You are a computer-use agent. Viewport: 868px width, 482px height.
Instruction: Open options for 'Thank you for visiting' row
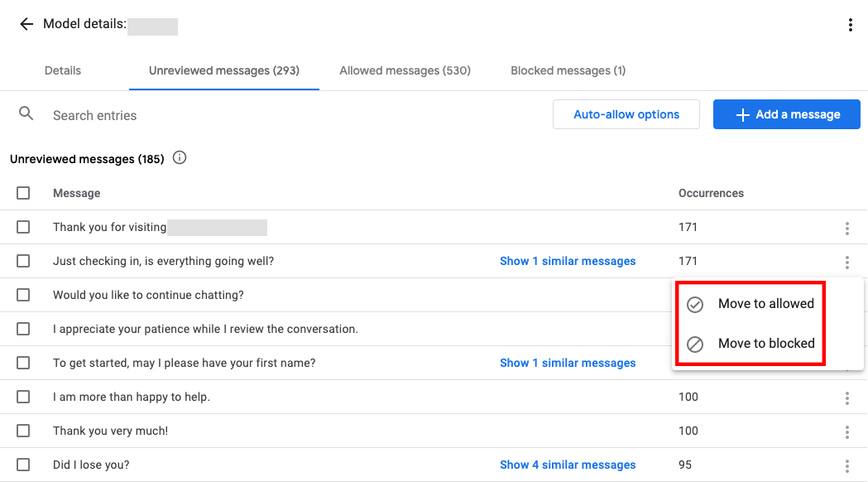[846, 228]
